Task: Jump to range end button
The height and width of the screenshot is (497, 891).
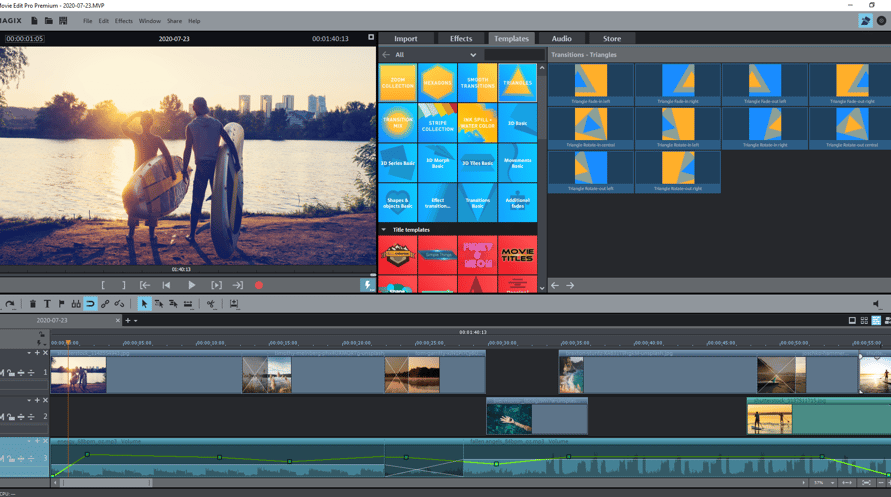Action: click(x=238, y=285)
